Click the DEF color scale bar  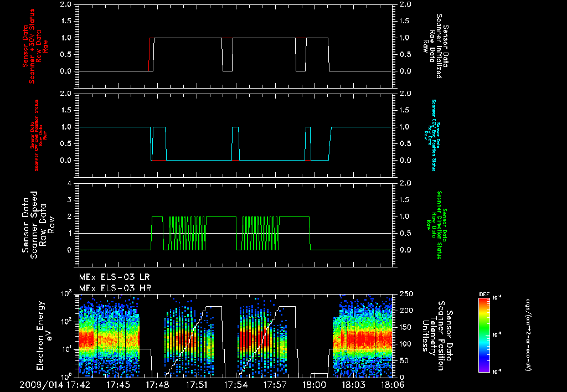coord(484,334)
